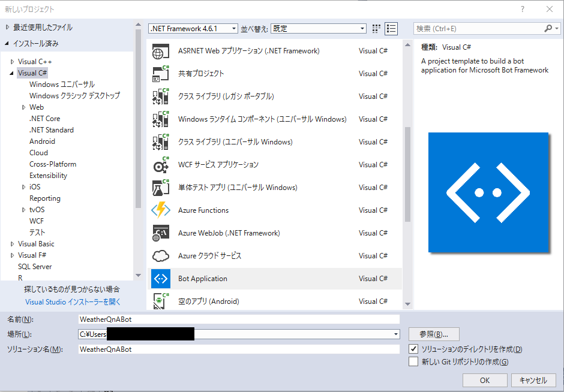Click the shared project (共有プロジェクト) icon
The height and width of the screenshot is (392, 564).
[160, 74]
